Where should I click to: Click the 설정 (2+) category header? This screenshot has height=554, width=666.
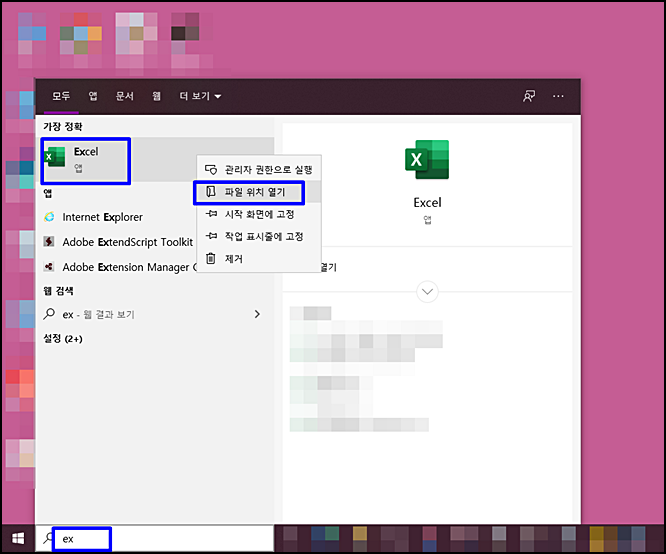tap(63, 339)
